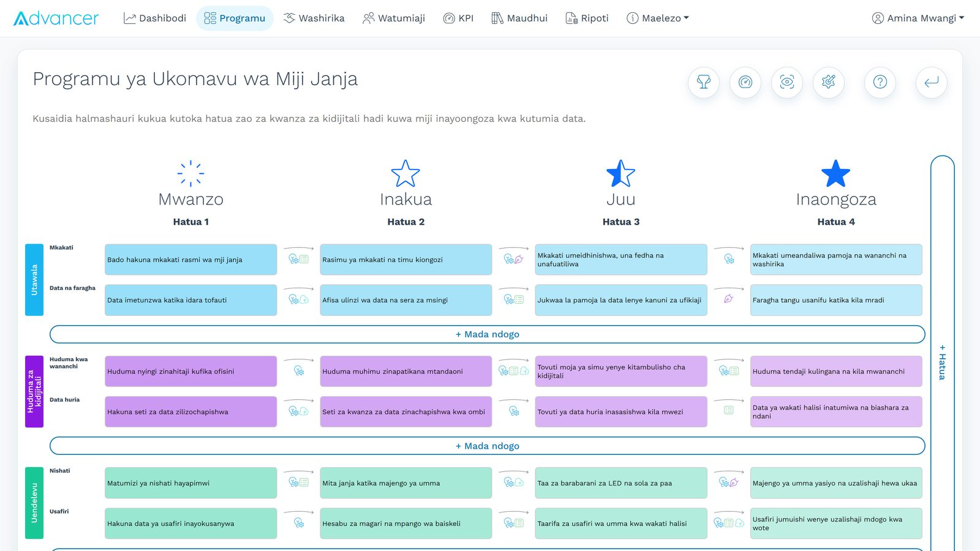Select the purple Huduma za kidijitali bar
The height and width of the screenshot is (551, 980).
click(x=34, y=391)
